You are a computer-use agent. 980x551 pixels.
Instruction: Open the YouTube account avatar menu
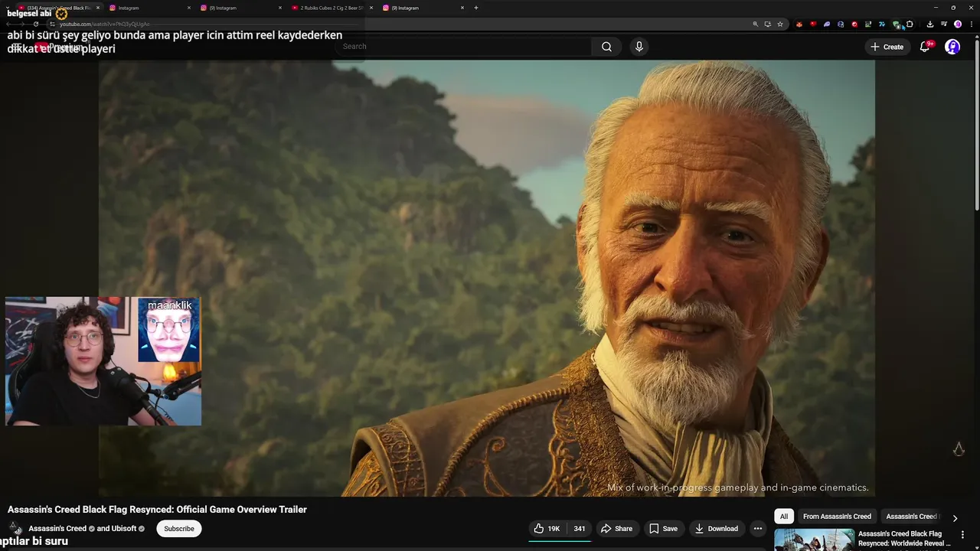[x=952, y=47]
